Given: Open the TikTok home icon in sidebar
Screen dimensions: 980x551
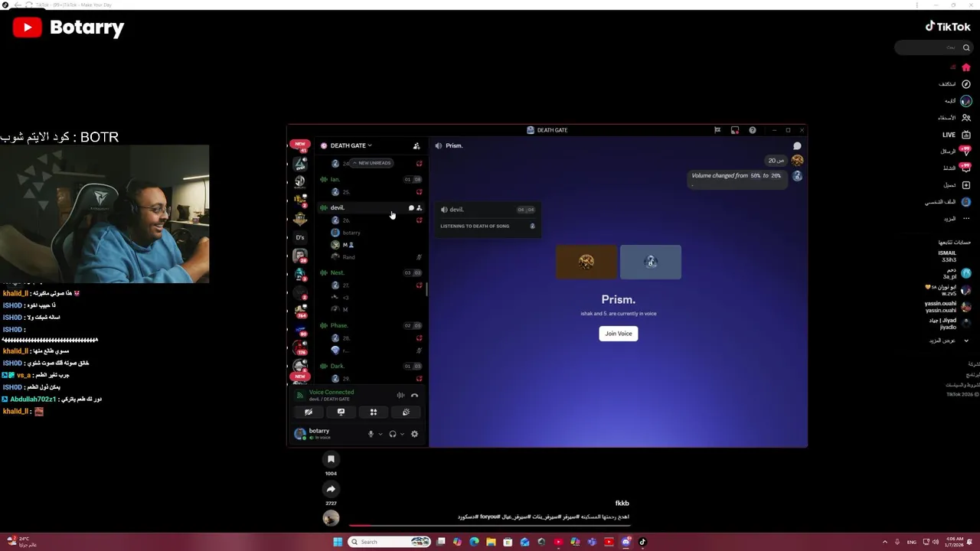Looking at the screenshot, I should tap(966, 67).
